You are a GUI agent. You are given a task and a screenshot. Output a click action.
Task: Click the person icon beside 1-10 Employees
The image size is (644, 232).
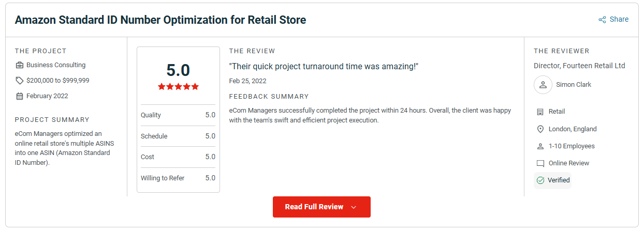click(540, 146)
